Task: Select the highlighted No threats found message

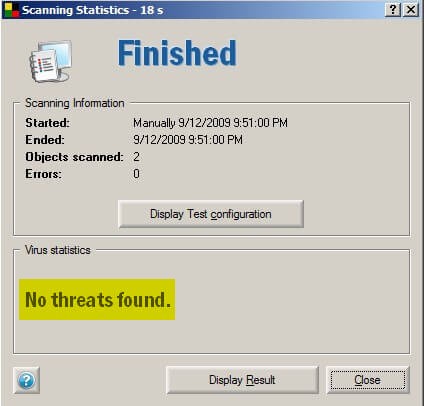Action: pyautogui.click(x=97, y=299)
